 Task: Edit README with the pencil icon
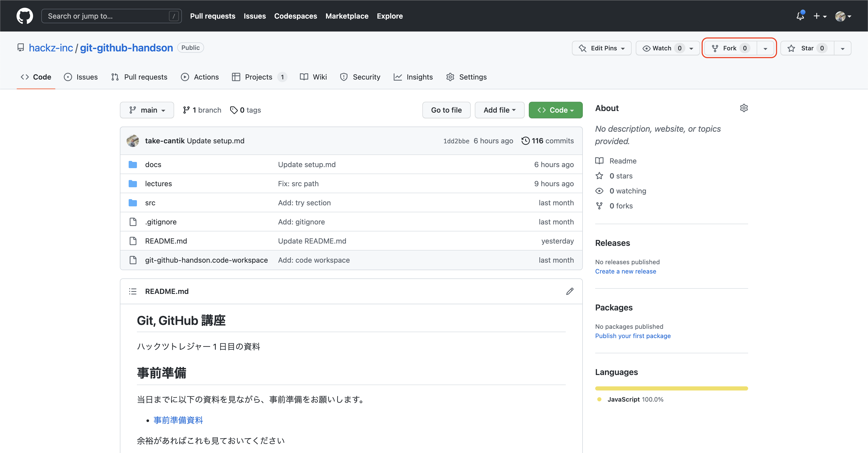tap(569, 291)
